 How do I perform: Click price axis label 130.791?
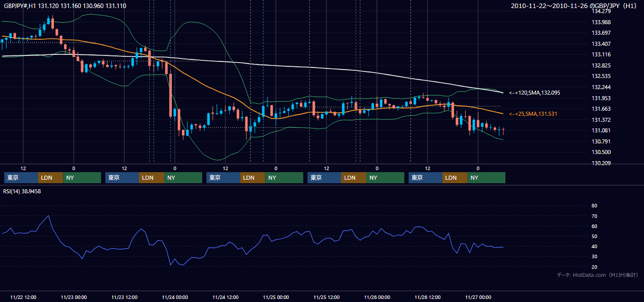601,141
